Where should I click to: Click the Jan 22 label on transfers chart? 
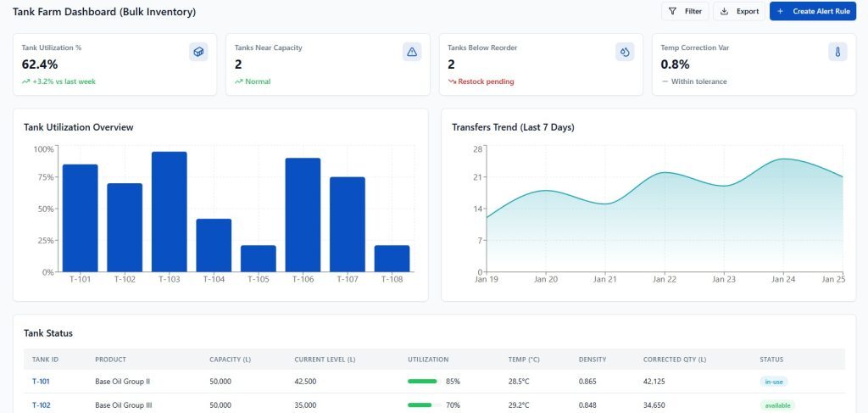pyautogui.click(x=665, y=279)
